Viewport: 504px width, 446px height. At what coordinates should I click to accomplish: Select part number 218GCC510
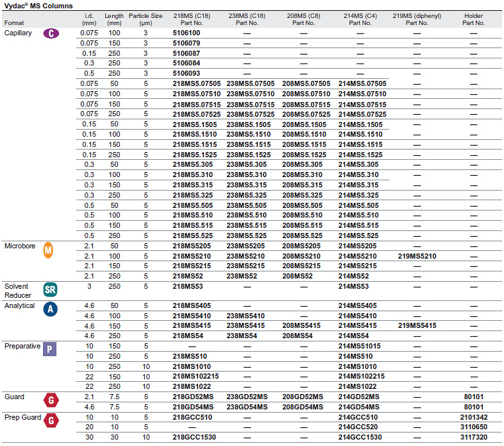pos(192,417)
